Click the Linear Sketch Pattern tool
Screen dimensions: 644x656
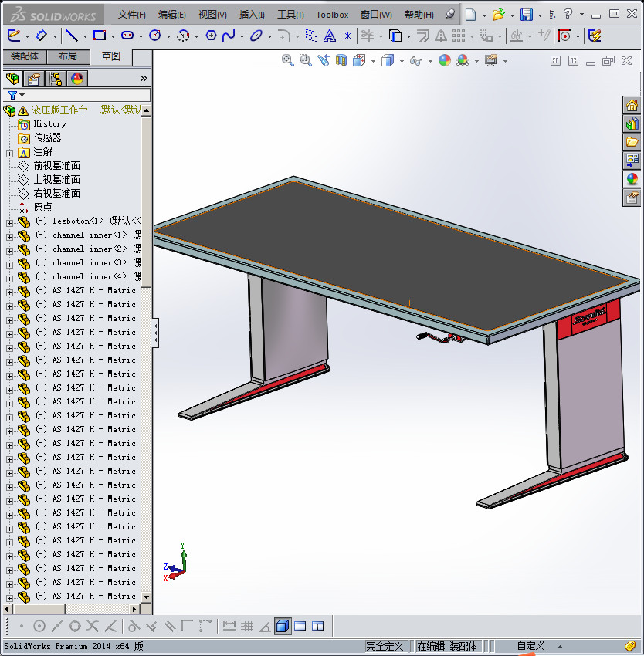pyautogui.click(x=459, y=36)
